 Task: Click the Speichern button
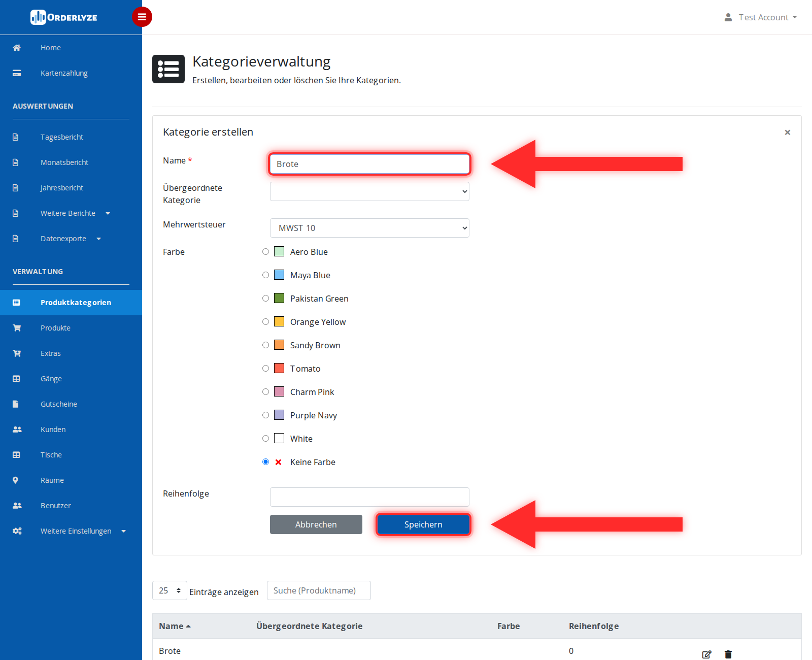(423, 524)
